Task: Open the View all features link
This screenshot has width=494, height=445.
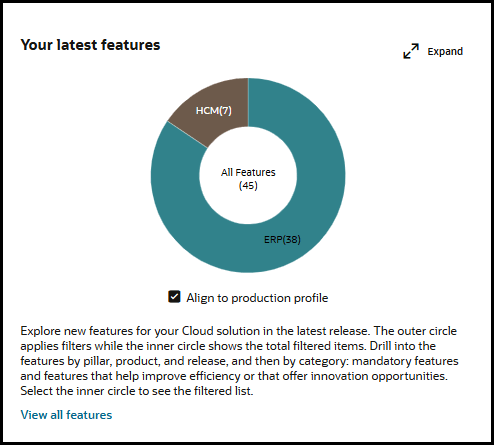Action: [x=66, y=415]
